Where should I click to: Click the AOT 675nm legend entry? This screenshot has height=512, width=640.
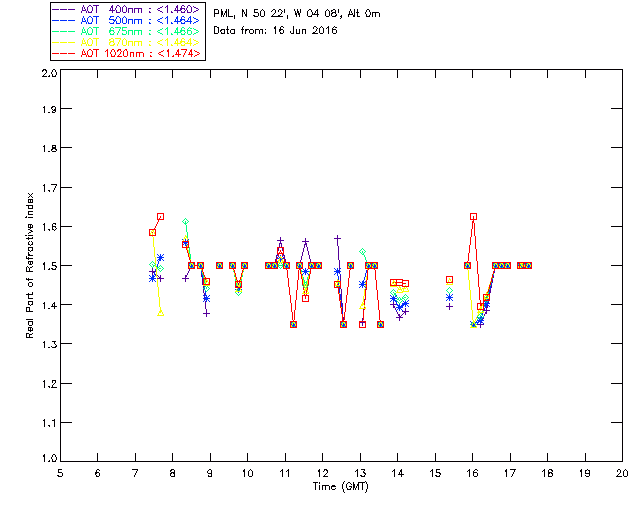tap(127, 31)
